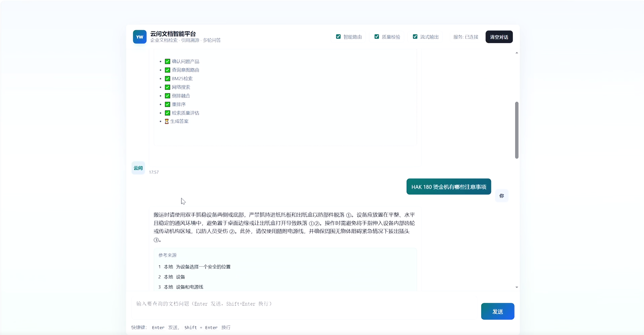The height and width of the screenshot is (335, 644).
Task: Click the chat scrollbar up arrow
Action: (517, 53)
